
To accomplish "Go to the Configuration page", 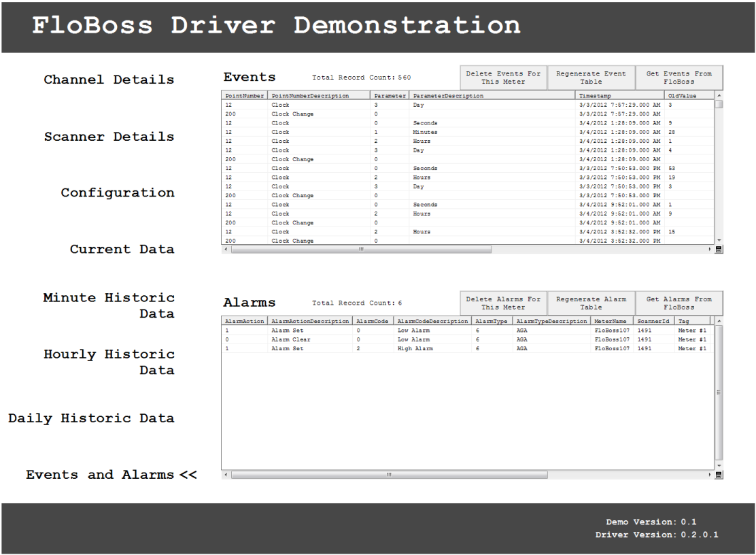I will pyautogui.click(x=118, y=193).
